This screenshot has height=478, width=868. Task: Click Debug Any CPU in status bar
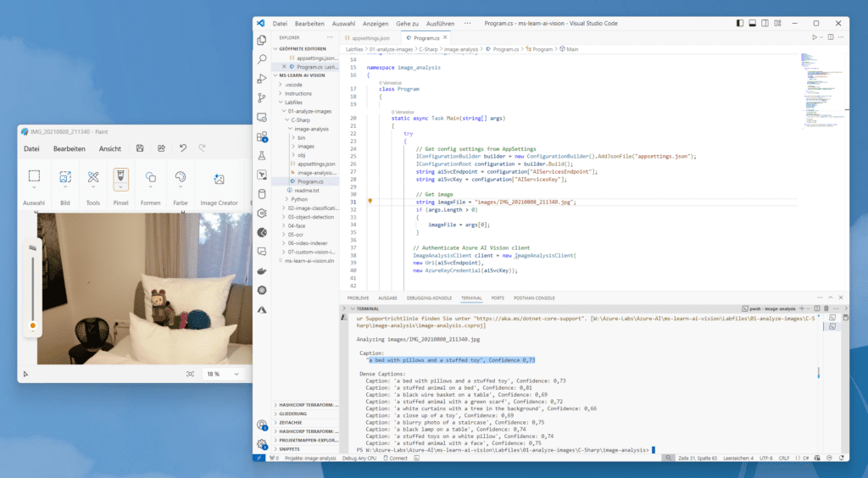pyautogui.click(x=359, y=458)
